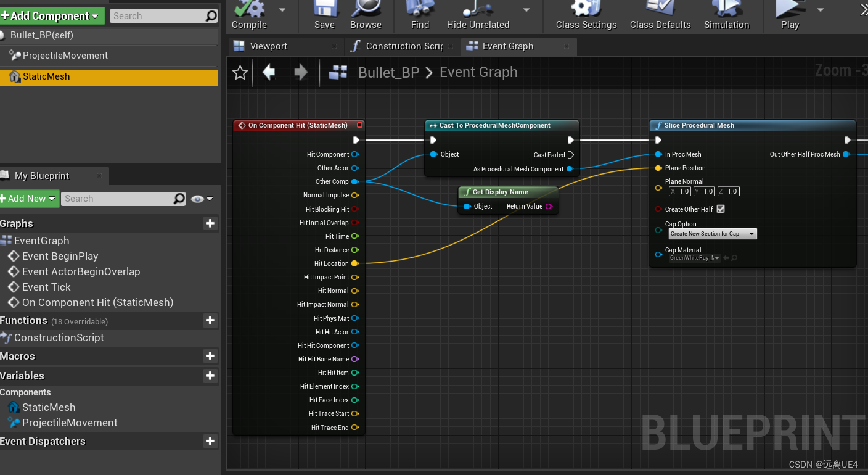Open the Construction Script tab
Screen dimensions: 868x475
pyautogui.click(x=401, y=46)
